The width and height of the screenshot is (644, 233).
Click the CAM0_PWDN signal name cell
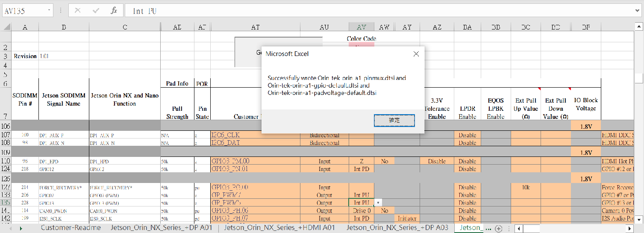point(64,211)
